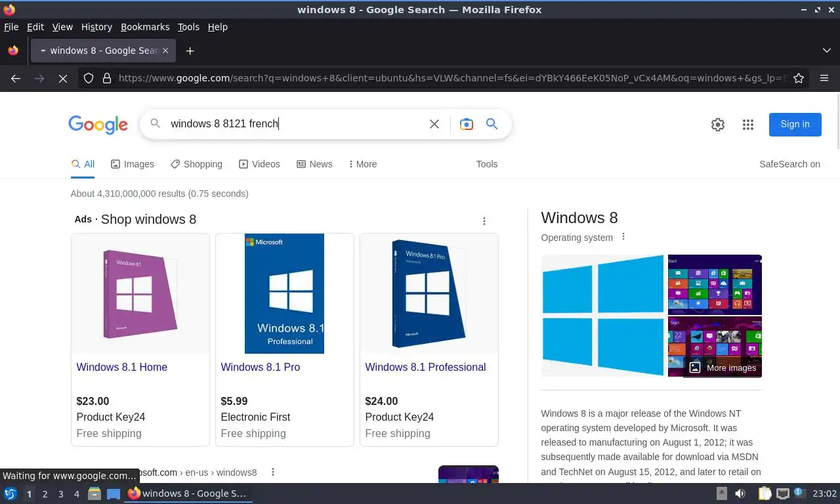Click the purple Windows 8.1 box image
Image resolution: width=840 pixels, height=504 pixels.
[140, 293]
